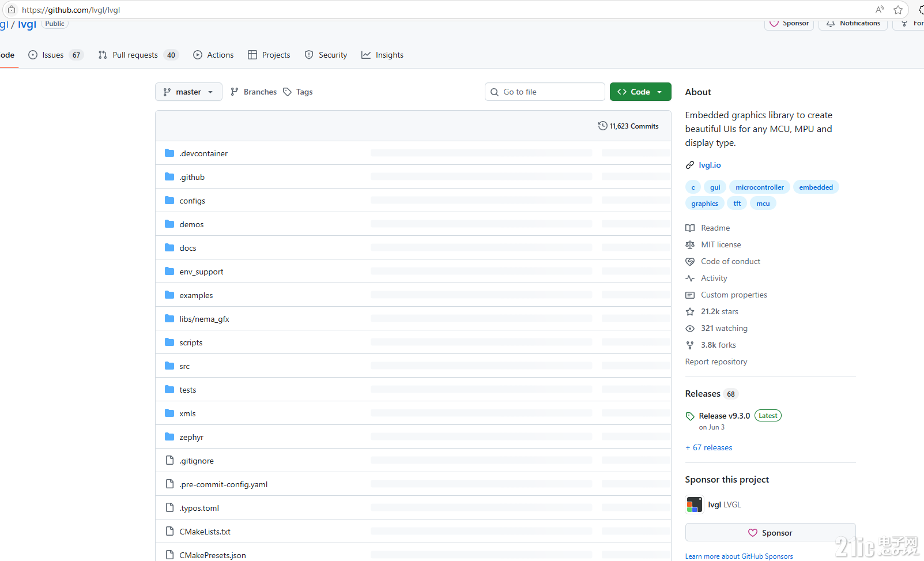Select the mcu topic tag
The width and height of the screenshot is (924, 561).
tap(763, 203)
